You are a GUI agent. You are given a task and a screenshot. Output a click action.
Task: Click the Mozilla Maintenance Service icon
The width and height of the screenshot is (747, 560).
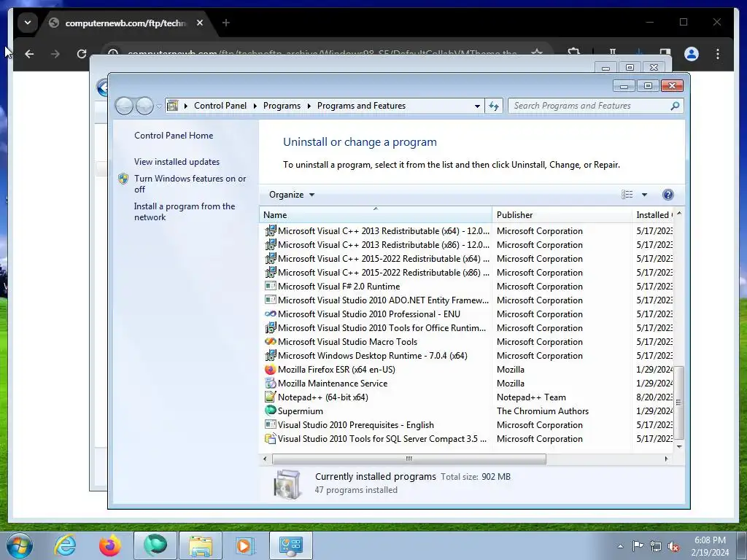[x=270, y=383]
